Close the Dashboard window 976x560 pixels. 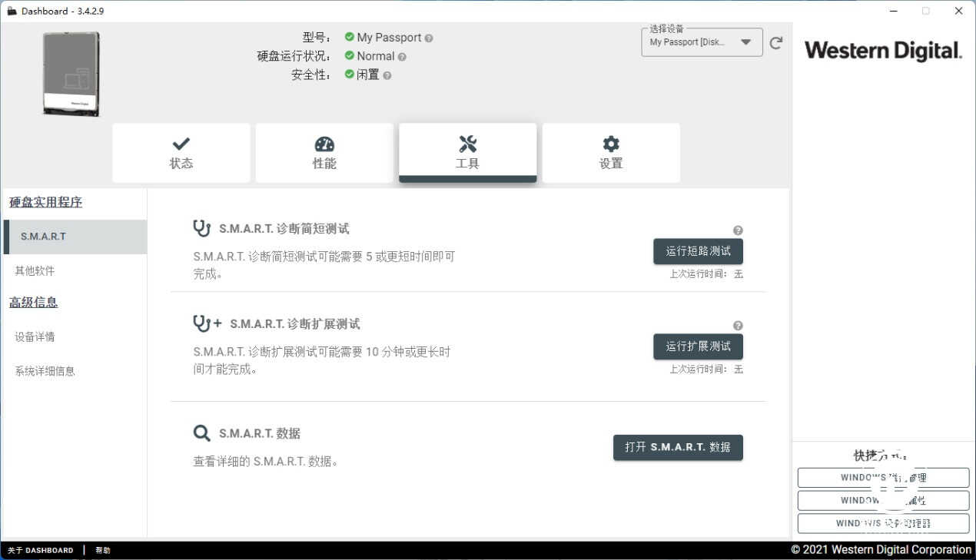point(958,11)
